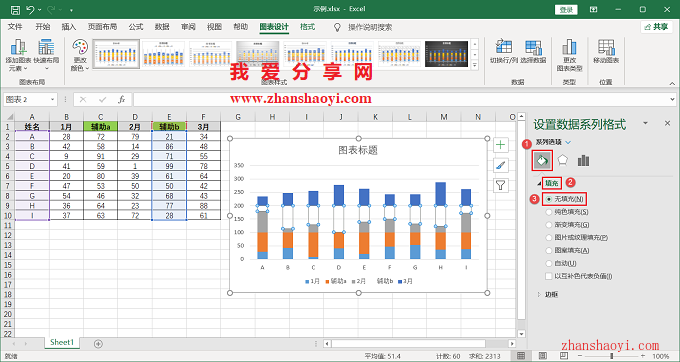Toggle Invert if negative checkbox
680x362 pixels.
[x=549, y=276]
